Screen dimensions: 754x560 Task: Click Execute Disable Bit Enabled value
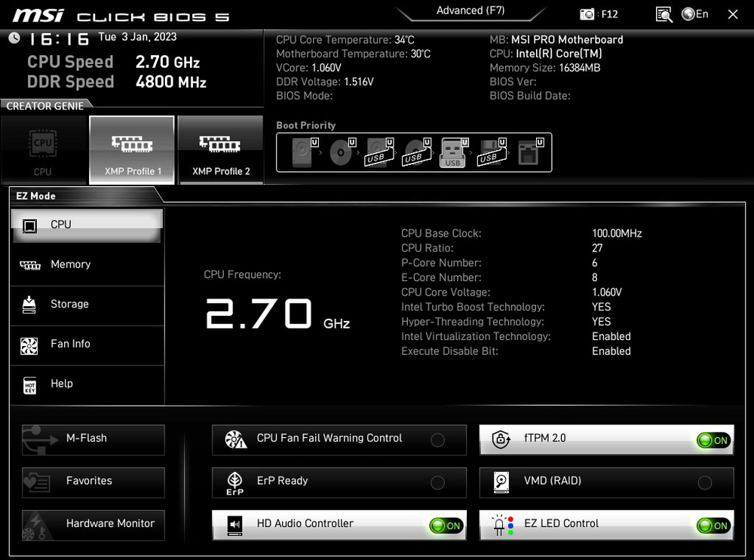pos(611,351)
